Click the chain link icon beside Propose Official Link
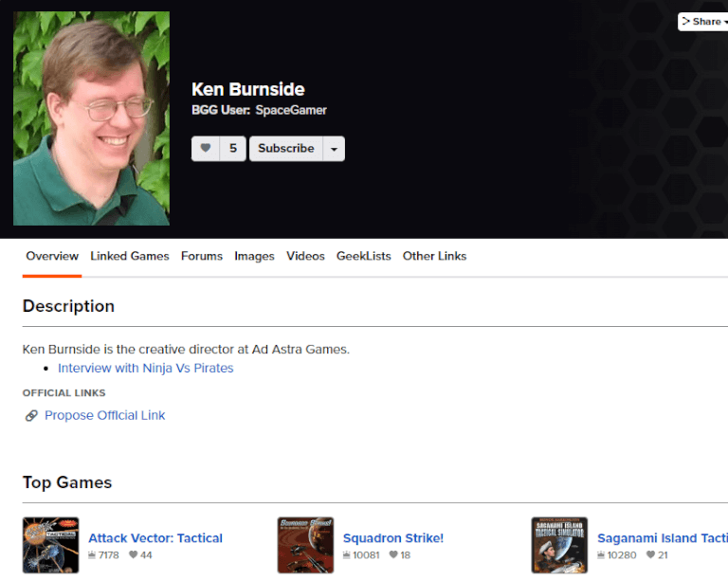 [x=31, y=416]
